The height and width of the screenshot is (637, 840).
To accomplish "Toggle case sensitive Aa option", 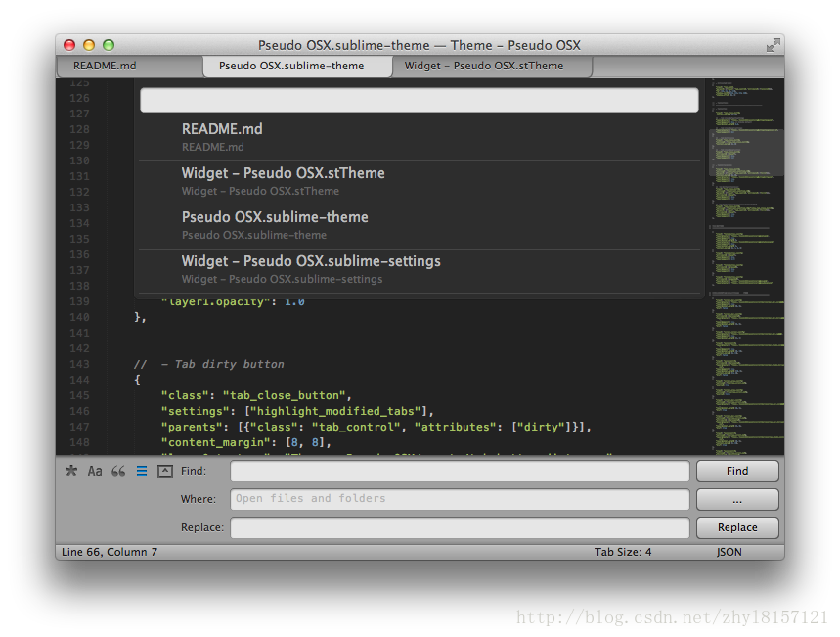I will point(95,471).
